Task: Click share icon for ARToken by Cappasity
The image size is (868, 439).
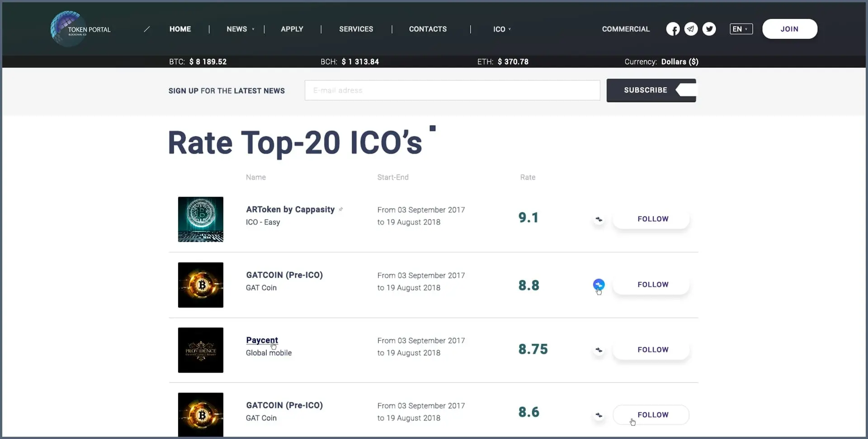Action: 599,219
